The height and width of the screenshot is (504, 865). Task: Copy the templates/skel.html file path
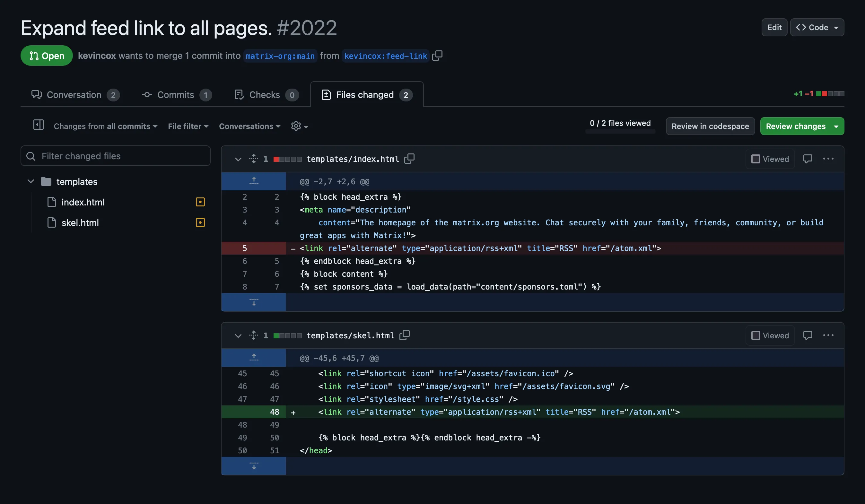pos(404,335)
